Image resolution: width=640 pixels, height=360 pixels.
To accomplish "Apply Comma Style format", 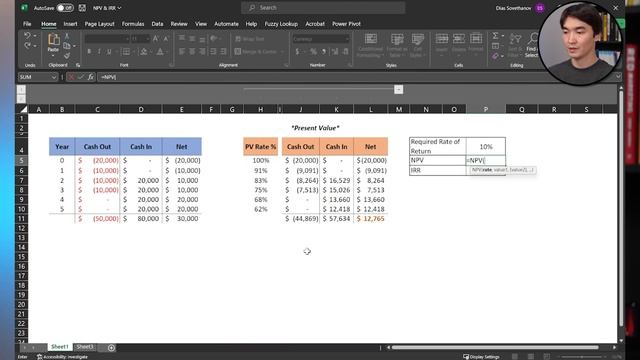I will [324, 52].
